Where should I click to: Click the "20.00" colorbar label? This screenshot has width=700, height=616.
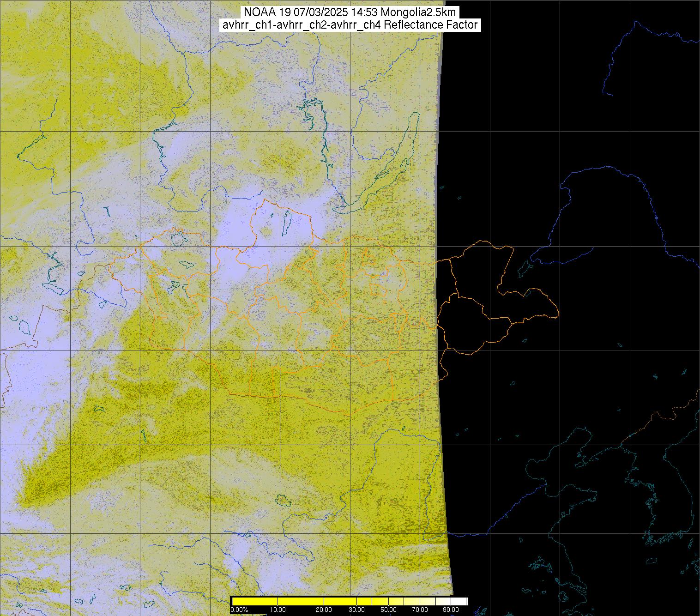coord(324,610)
